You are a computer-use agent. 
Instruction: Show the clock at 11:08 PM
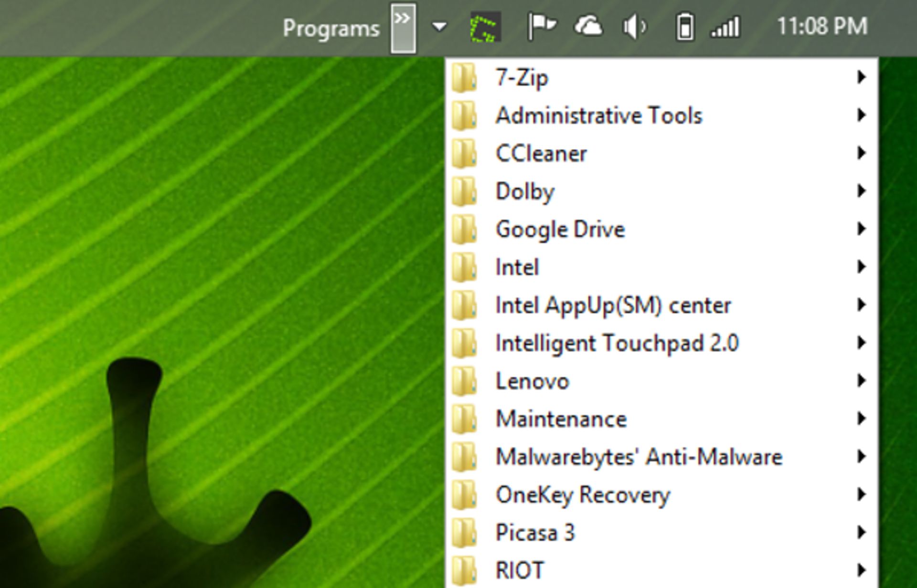click(822, 26)
